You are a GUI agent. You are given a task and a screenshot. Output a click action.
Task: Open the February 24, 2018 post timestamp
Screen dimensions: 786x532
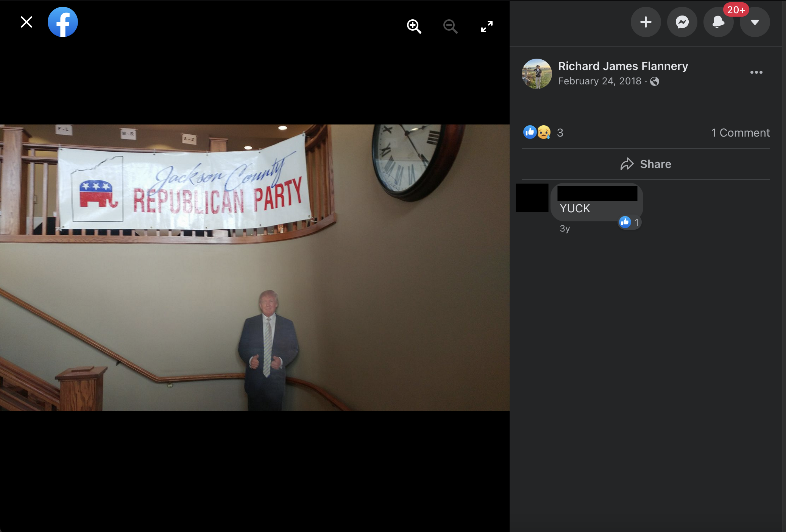point(600,81)
